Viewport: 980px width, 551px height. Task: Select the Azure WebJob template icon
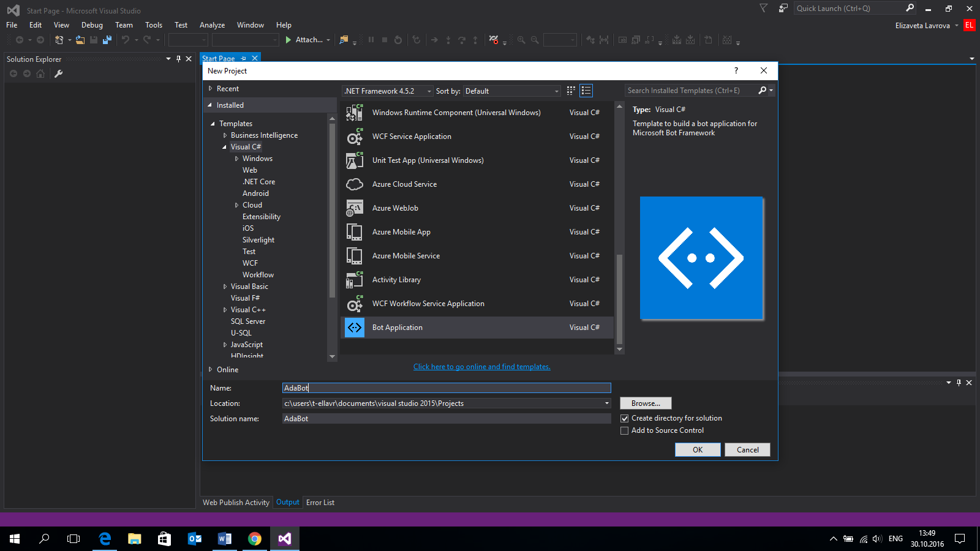click(355, 208)
